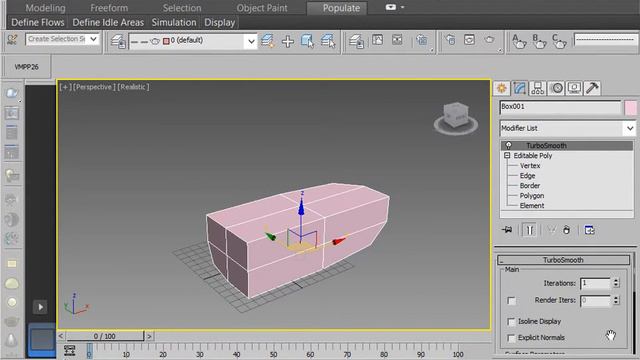The width and height of the screenshot is (640, 360).
Task: Select Polygon sub-object level
Action: (532, 196)
